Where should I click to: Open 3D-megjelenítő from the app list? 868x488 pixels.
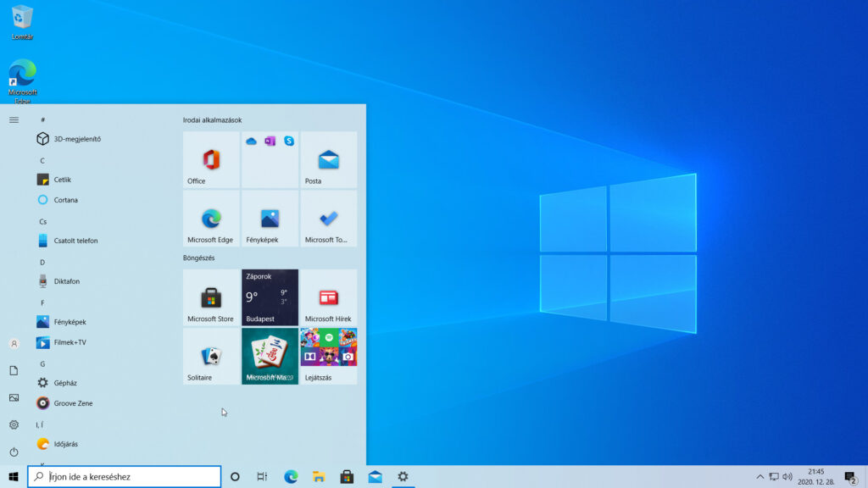103,139
